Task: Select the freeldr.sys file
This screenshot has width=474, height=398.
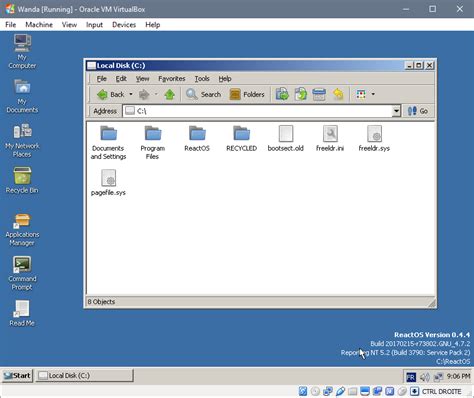Action: point(374,139)
